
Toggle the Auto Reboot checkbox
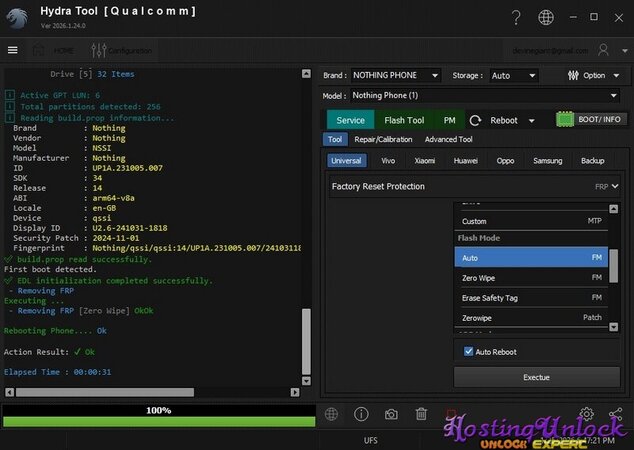pyautogui.click(x=470, y=352)
